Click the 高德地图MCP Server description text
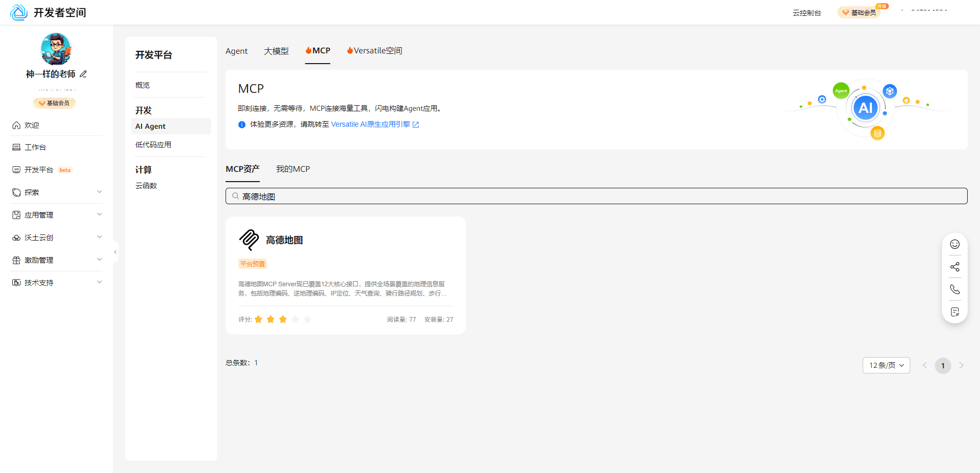Screen dimensions: 980x473 (x=342, y=289)
